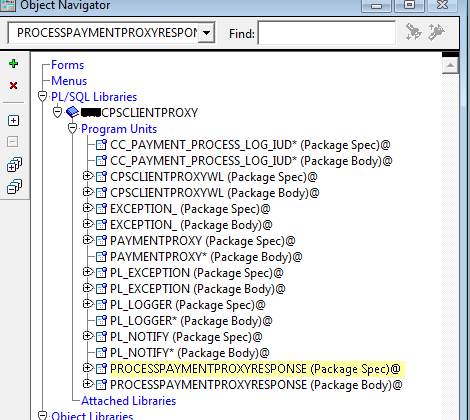
Task: Select the Attached Libraries node
Action: coord(129,401)
